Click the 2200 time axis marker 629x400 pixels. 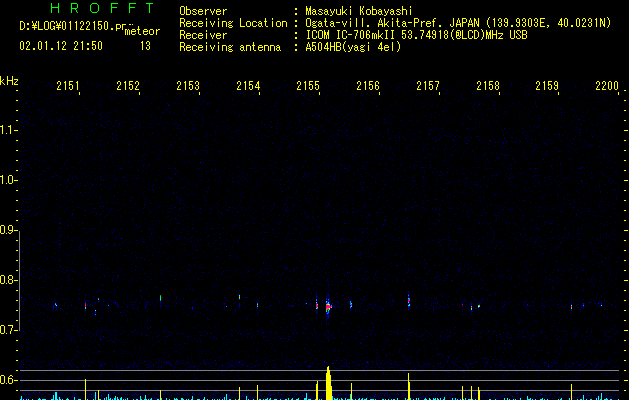[607, 85]
